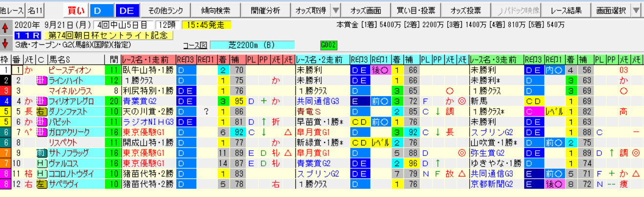
Task: Click the コース図 course map button
Action: click(196, 45)
